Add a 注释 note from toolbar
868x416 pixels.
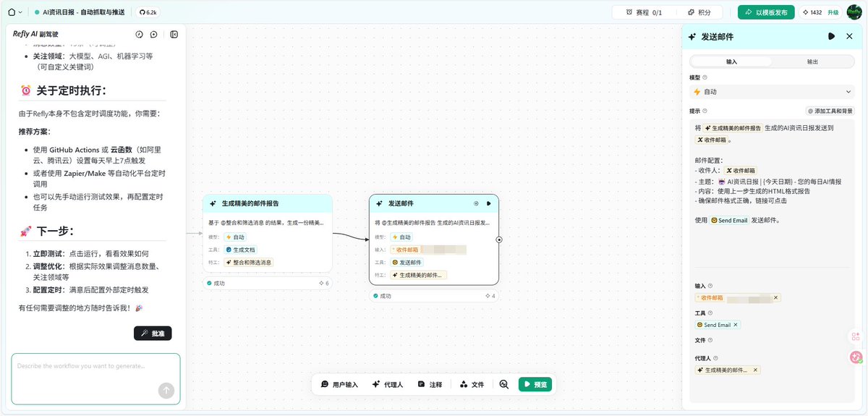click(430, 384)
